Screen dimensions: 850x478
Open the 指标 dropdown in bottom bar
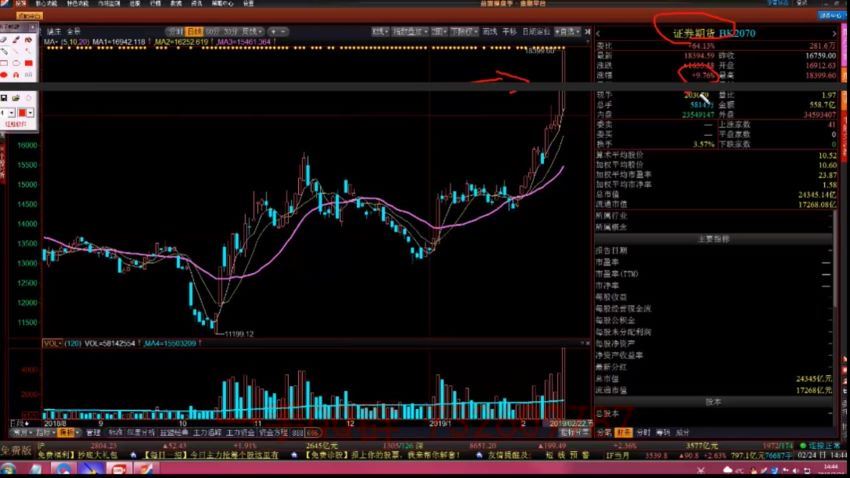pos(45,432)
